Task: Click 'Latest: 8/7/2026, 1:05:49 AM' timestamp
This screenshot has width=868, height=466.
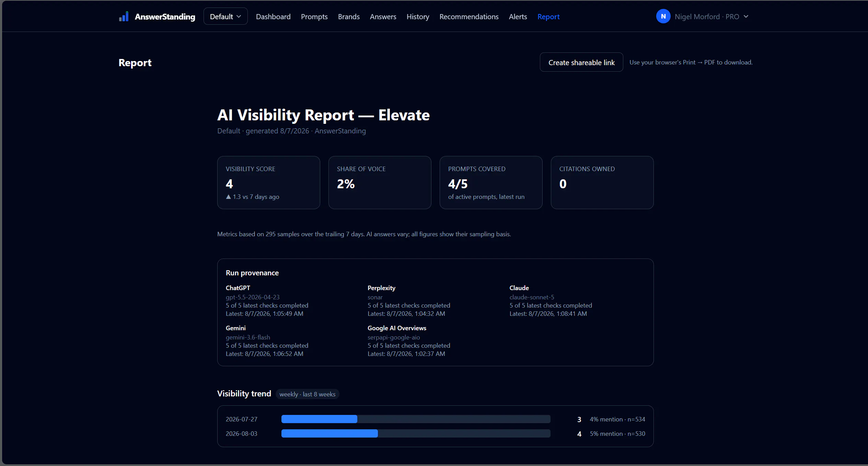Action: (x=264, y=314)
